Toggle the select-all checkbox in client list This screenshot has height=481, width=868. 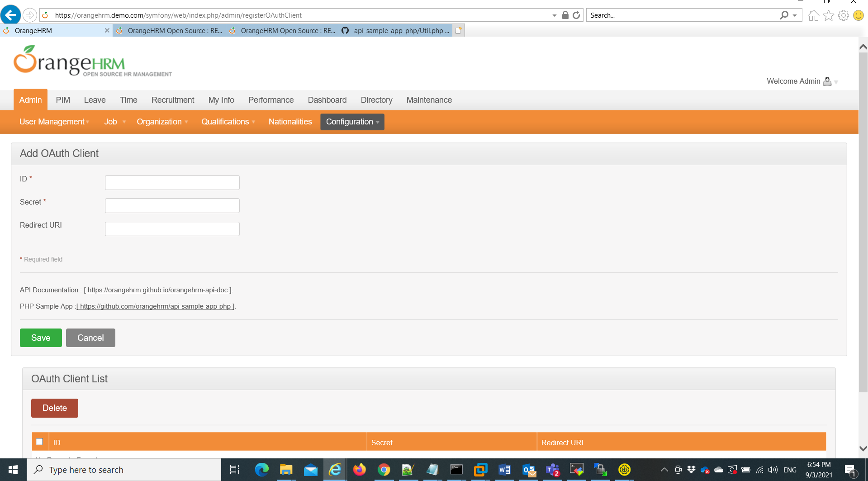pyautogui.click(x=40, y=442)
